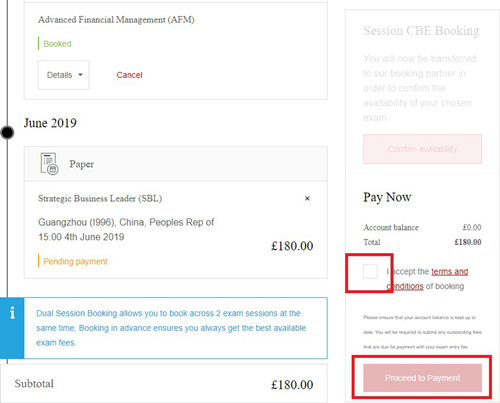
Task: Click the Dual Session Booking info message
Action: [x=171, y=328]
